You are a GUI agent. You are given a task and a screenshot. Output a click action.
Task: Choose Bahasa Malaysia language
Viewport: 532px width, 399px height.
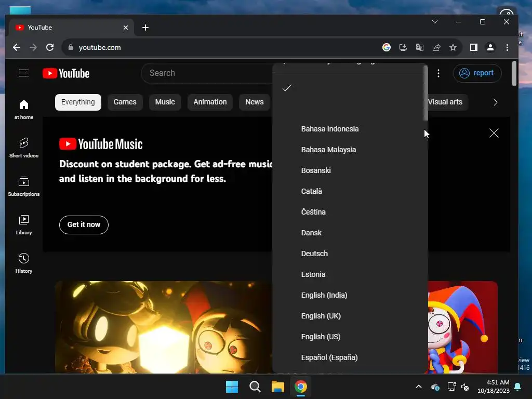tap(348, 150)
